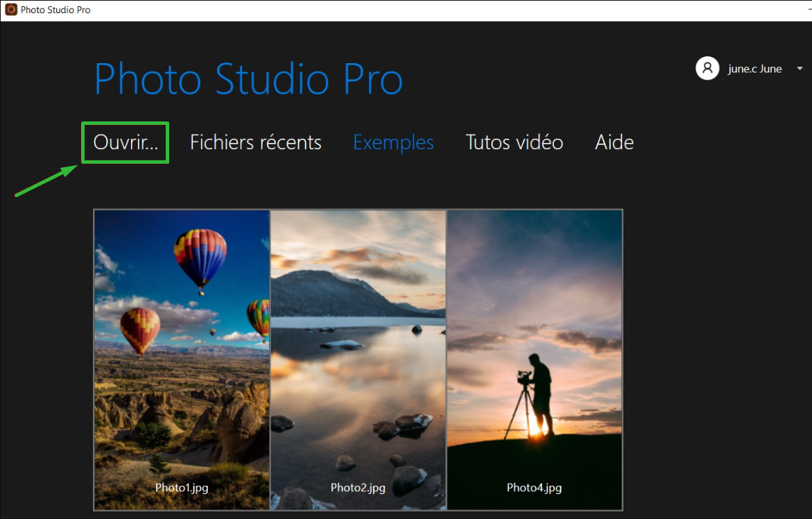Open the hot air balloons sample photo

pos(182,347)
